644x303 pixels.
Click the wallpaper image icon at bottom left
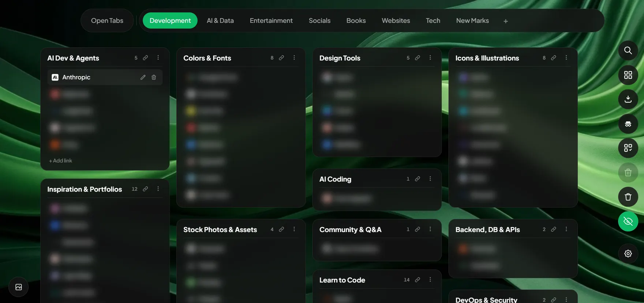[x=19, y=287]
